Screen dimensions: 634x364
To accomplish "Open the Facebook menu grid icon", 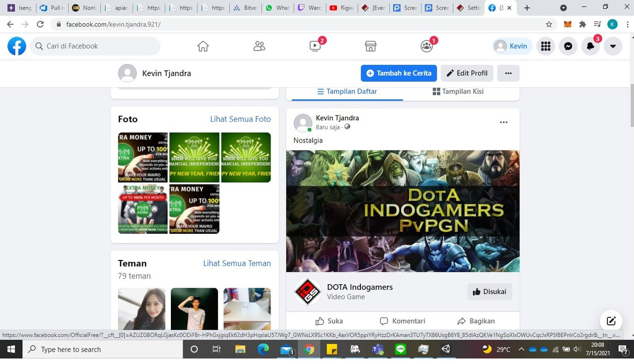I will (546, 46).
